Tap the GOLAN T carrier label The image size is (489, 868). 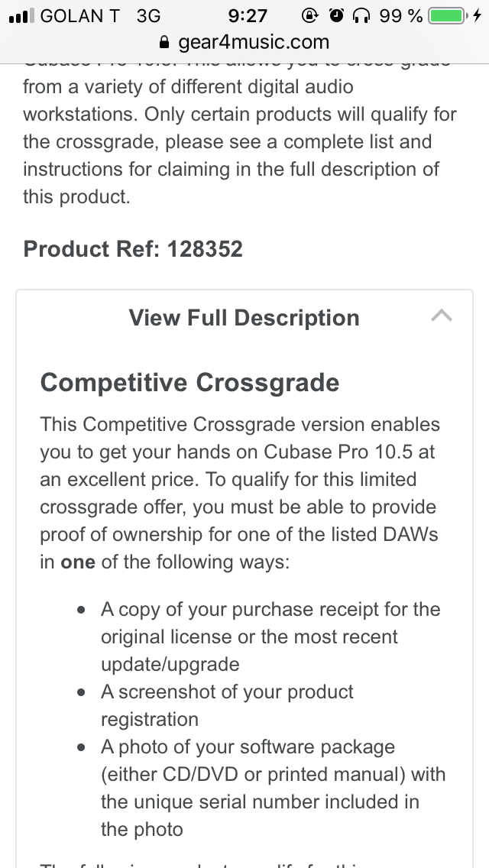click(79, 16)
